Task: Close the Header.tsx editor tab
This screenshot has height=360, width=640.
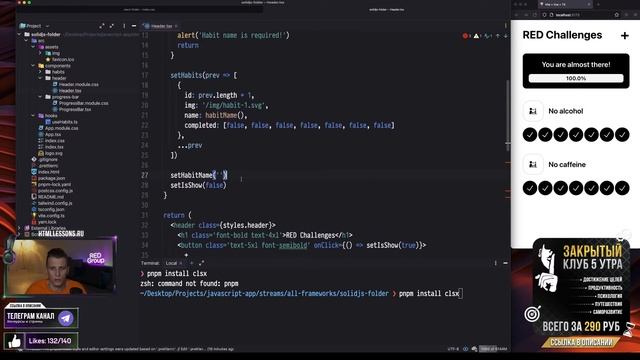Action: click(176, 26)
